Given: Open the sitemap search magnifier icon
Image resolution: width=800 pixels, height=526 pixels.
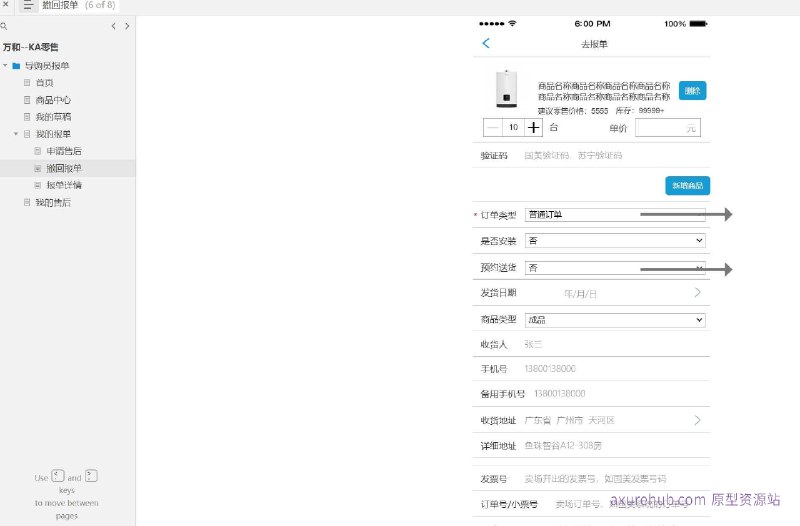Looking at the screenshot, I should point(4,26).
